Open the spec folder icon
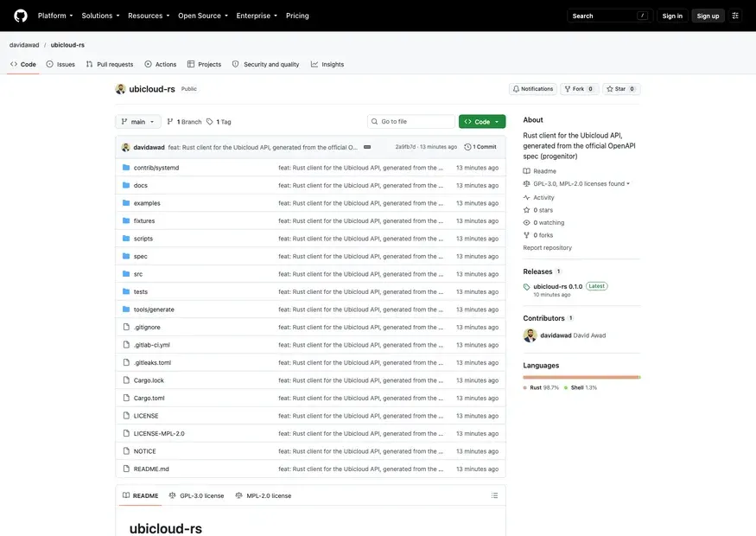The image size is (756, 536). pyautogui.click(x=126, y=256)
